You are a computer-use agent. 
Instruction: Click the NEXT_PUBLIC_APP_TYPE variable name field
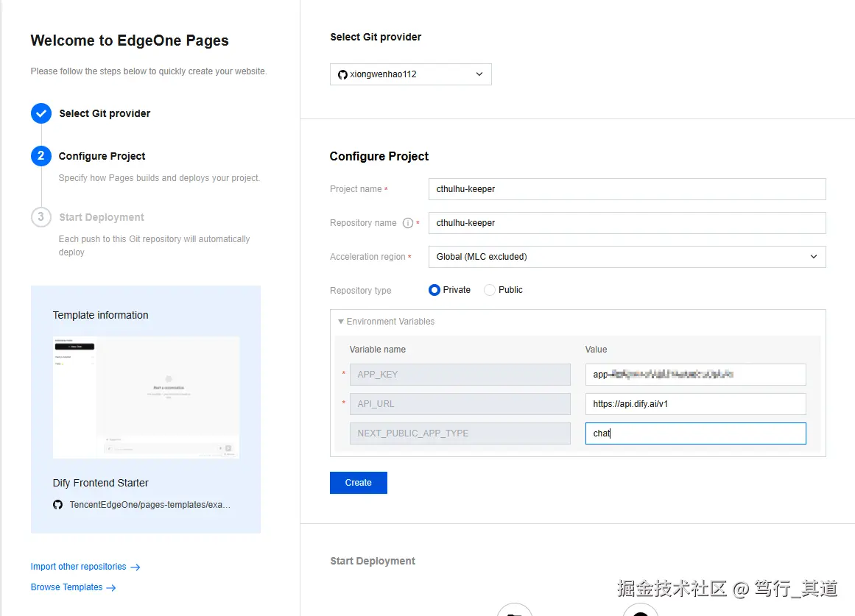460,433
